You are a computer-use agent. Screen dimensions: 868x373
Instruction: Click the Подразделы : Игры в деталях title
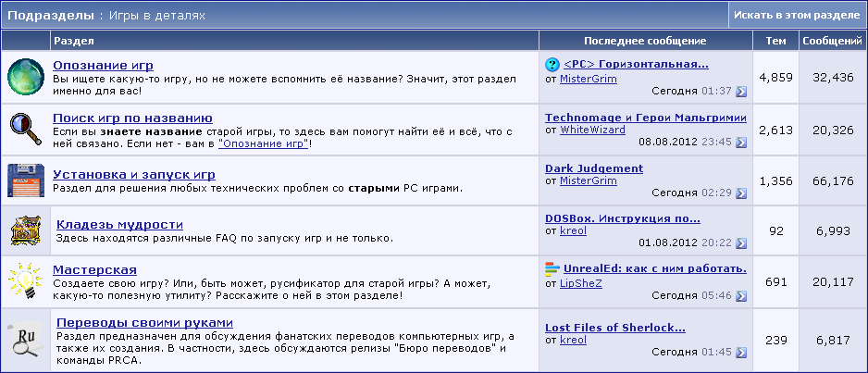106,16
